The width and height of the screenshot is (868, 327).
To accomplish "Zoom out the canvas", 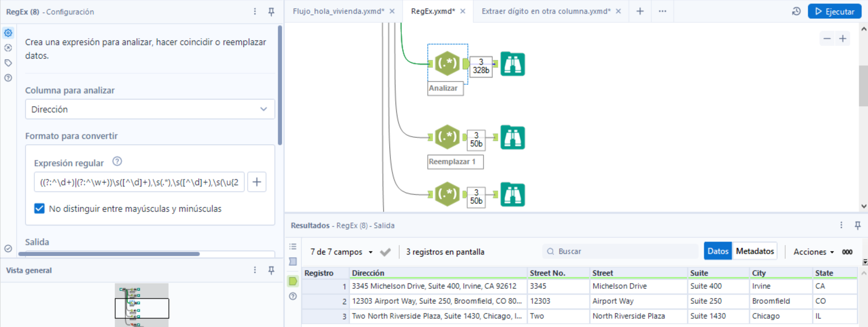I will [827, 39].
